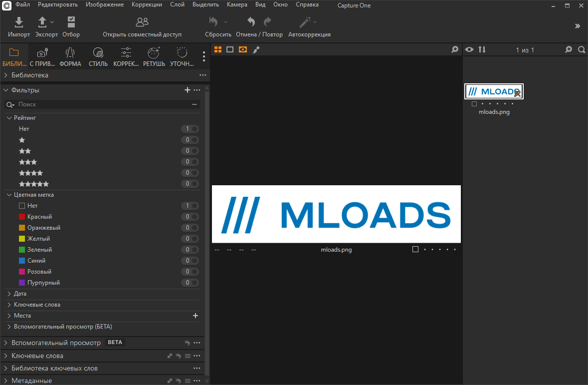Click the browser sort arrows icon
The width and height of the screenshot is (588, 385).
click(x=482, y=49)
